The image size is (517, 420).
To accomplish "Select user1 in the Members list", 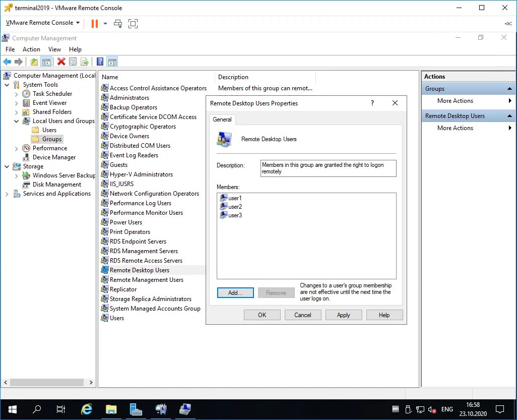I will click(x=231, y=198).
